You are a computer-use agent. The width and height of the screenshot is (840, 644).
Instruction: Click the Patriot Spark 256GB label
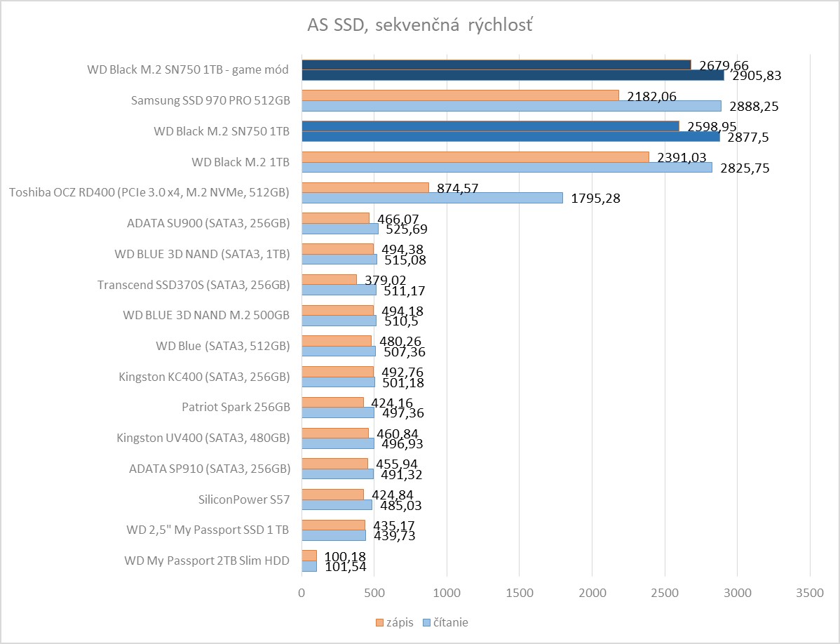click(236, 407)
